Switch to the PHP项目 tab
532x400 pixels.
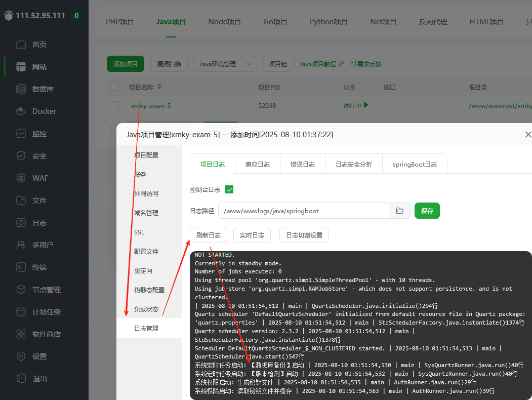click(x=120, y=22)
